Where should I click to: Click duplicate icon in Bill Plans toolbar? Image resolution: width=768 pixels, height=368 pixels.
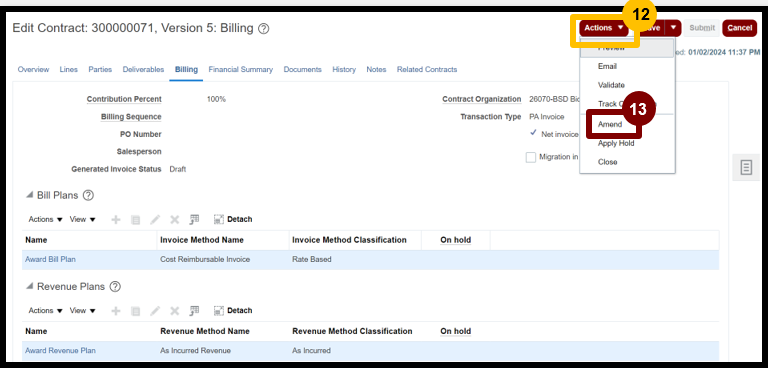pyautogui.click(x=136, y=220)
